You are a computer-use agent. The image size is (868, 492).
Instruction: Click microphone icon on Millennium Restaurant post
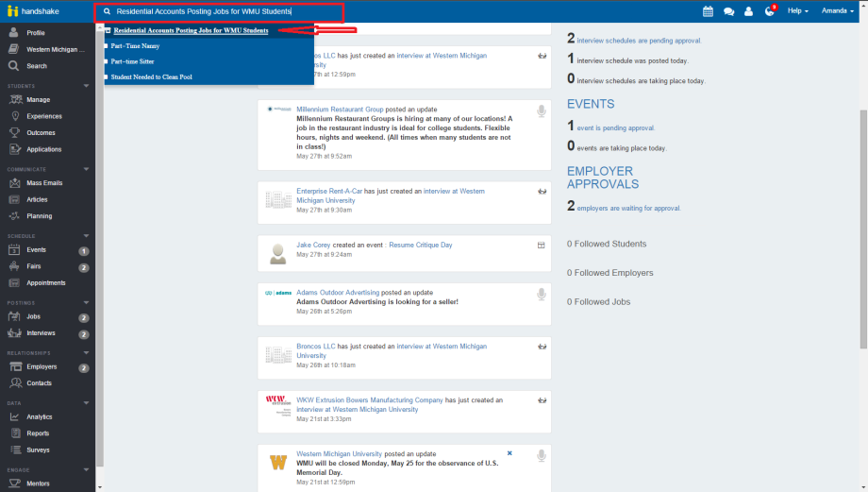tap(542, 111)
